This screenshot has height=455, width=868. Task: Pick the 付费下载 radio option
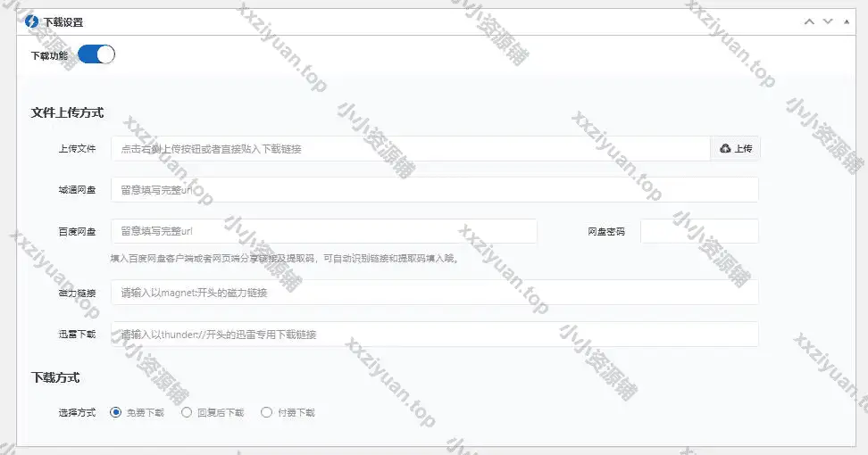pyautogui.click(x=266, y=412)
